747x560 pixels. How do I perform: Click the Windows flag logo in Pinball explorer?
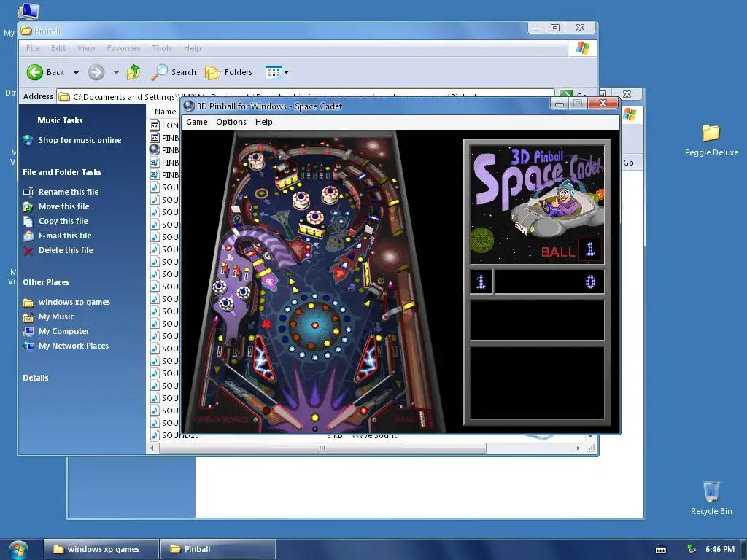[583, 47]
